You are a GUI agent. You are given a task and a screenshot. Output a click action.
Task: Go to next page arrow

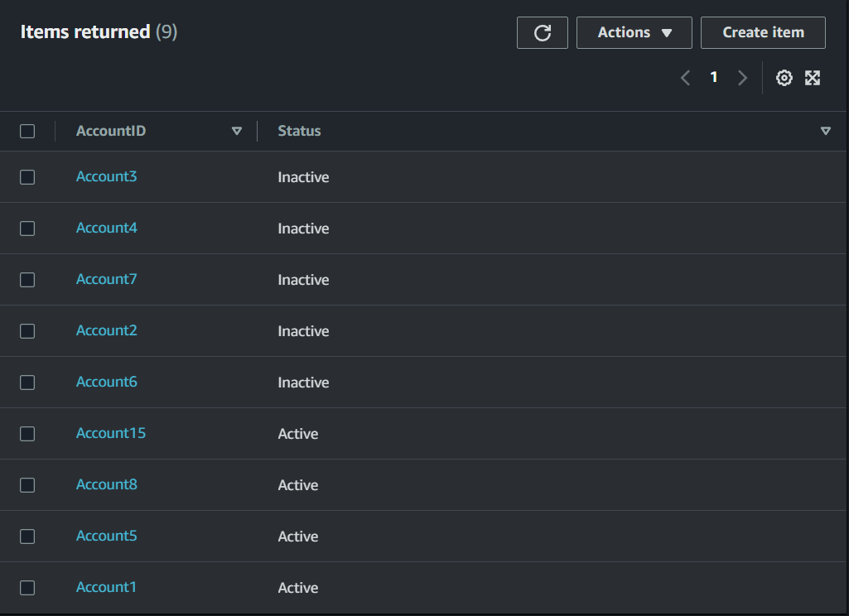(x=742, y=78)
